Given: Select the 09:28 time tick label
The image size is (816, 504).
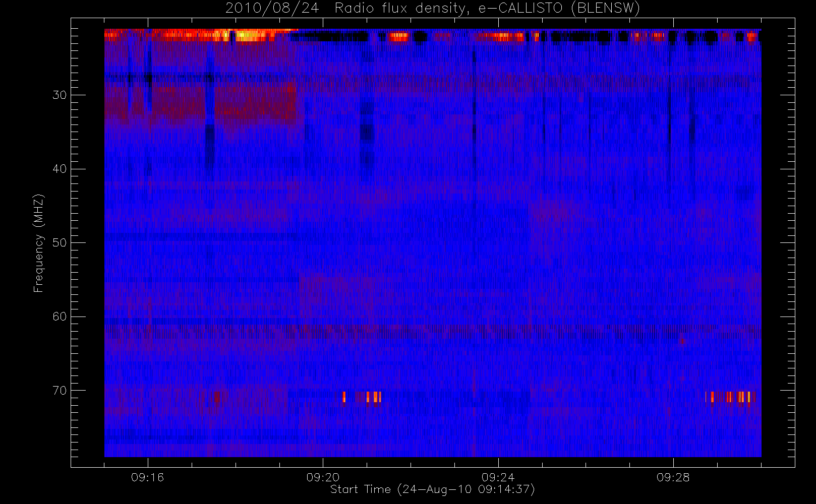Looking at the screenshot, I should [673, 477].
